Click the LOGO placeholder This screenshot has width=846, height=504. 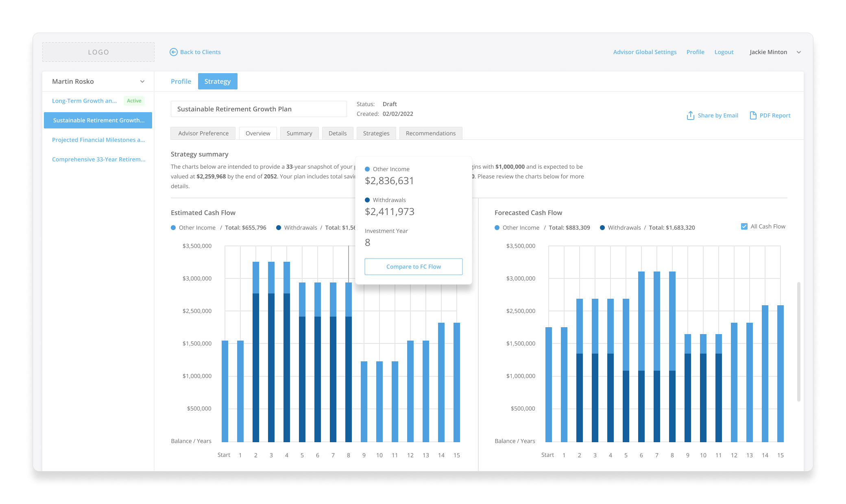pyautogui.click(x=98, y=52)
